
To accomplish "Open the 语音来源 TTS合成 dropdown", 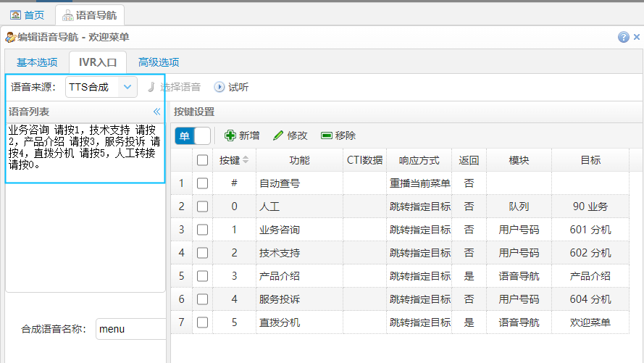I will pyautogui.click(x=127, y=87).
